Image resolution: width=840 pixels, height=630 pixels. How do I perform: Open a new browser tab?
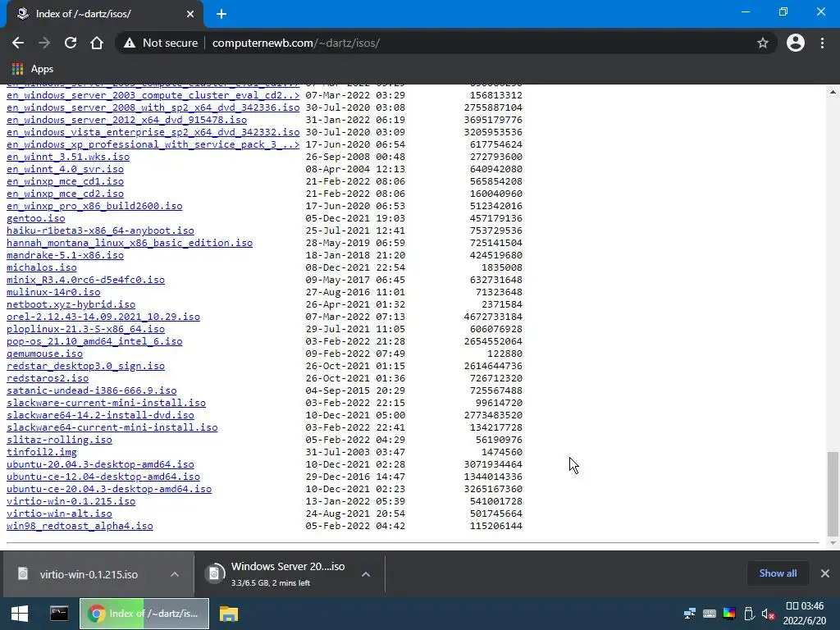click(x=221, y=14)
